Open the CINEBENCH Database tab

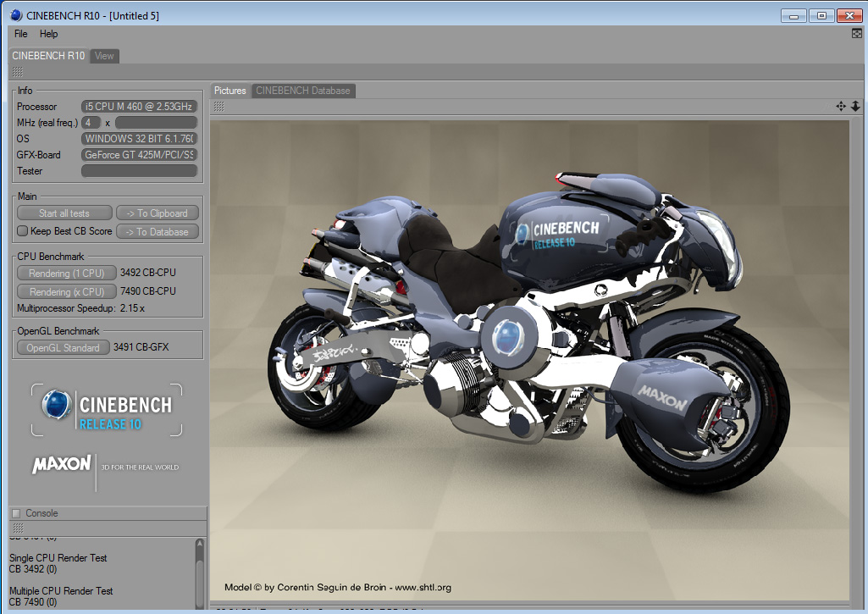303,91
